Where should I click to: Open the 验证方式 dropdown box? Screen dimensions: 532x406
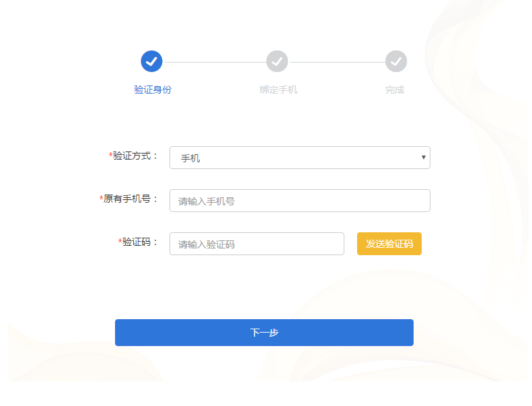pyautogui.click(x=300, y=158)
